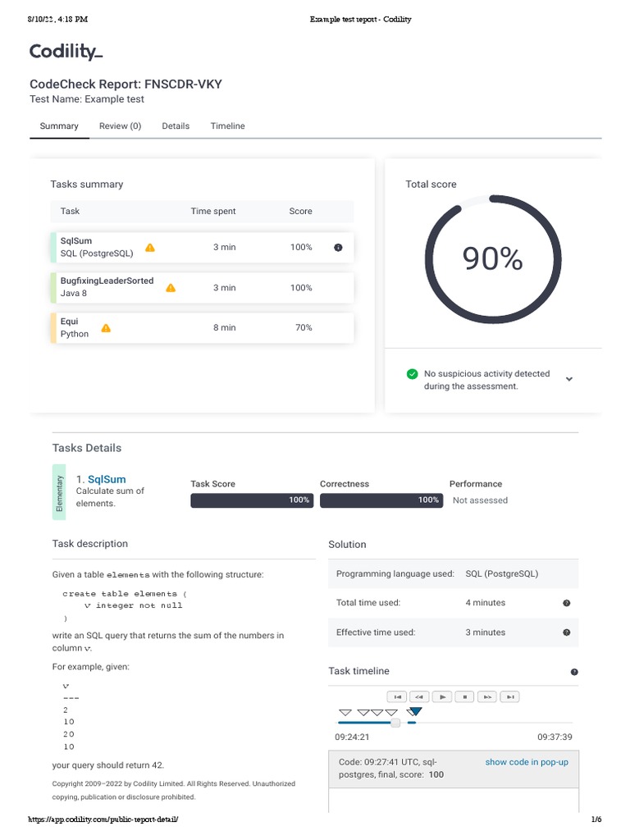
Task: Click the info icon in SqlSum score row
Action: tap(338, 248)
